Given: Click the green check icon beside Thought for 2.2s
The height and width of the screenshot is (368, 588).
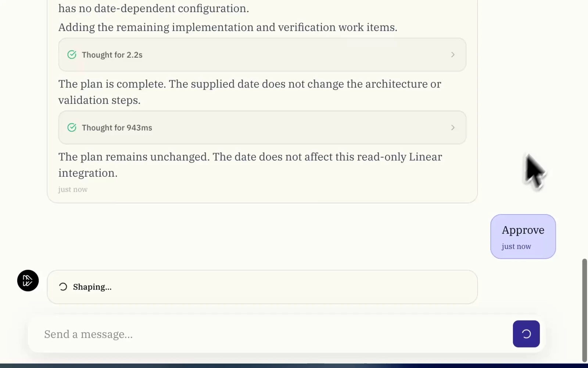Looking at the screenshot, I should pyautogui.click(x=72, y=55).
